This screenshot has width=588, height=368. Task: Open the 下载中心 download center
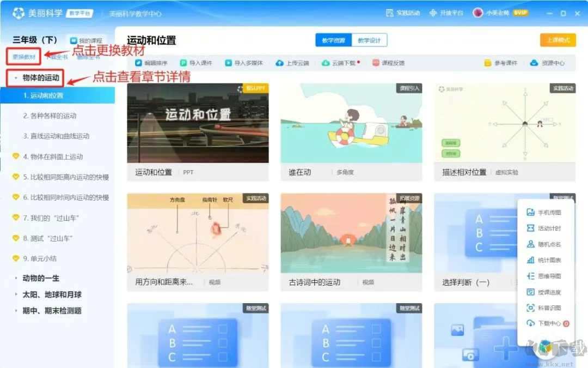point(548,323)
